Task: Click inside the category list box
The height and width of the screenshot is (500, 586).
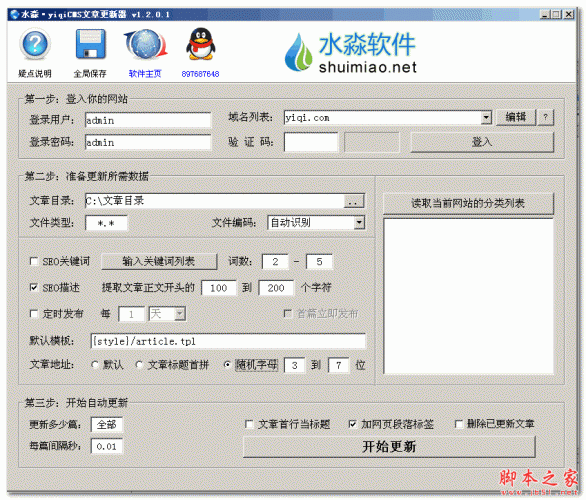Action: [468, 296]
